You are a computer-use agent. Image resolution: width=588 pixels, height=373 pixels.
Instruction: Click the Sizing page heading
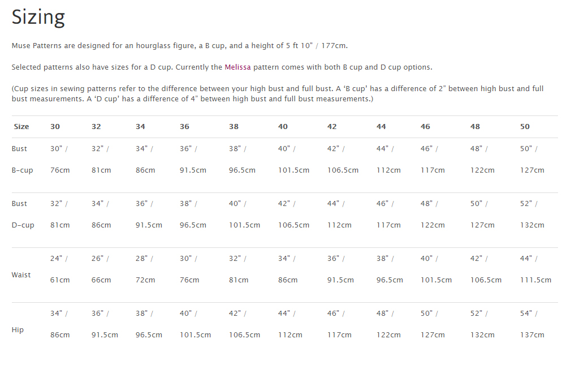(x=38, y=17)
